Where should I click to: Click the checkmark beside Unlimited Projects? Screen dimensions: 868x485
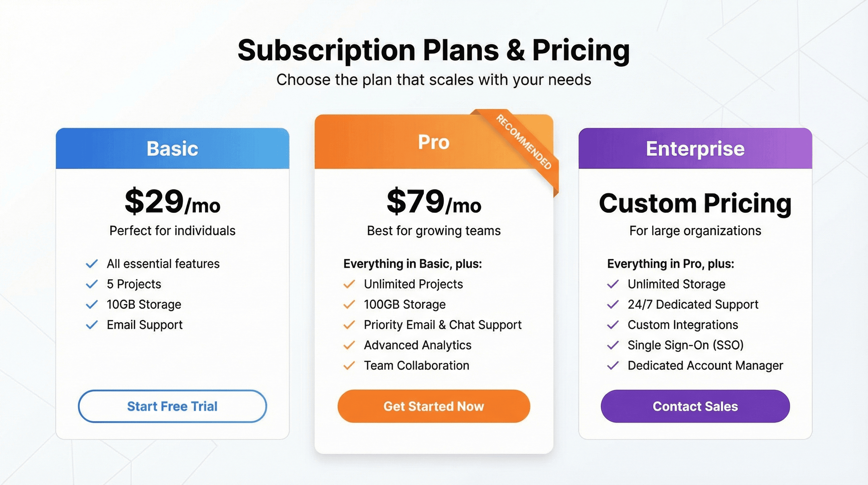[x=349, y=284]
